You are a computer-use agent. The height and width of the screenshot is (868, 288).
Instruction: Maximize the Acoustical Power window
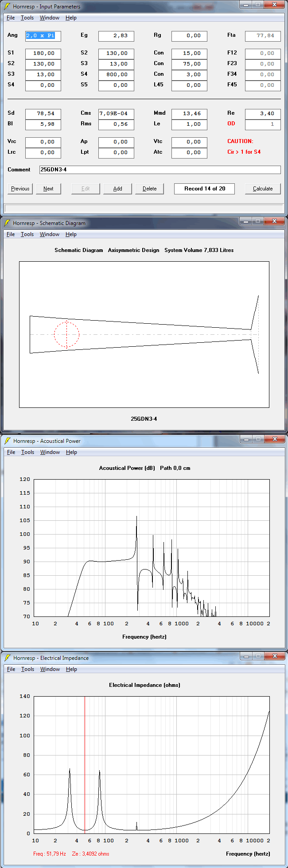258,439
